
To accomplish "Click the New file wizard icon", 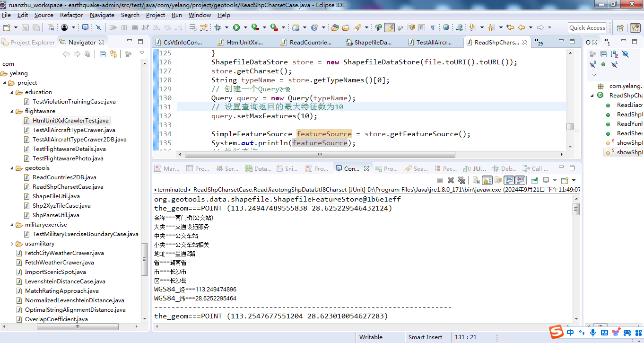I will point(7,27).
